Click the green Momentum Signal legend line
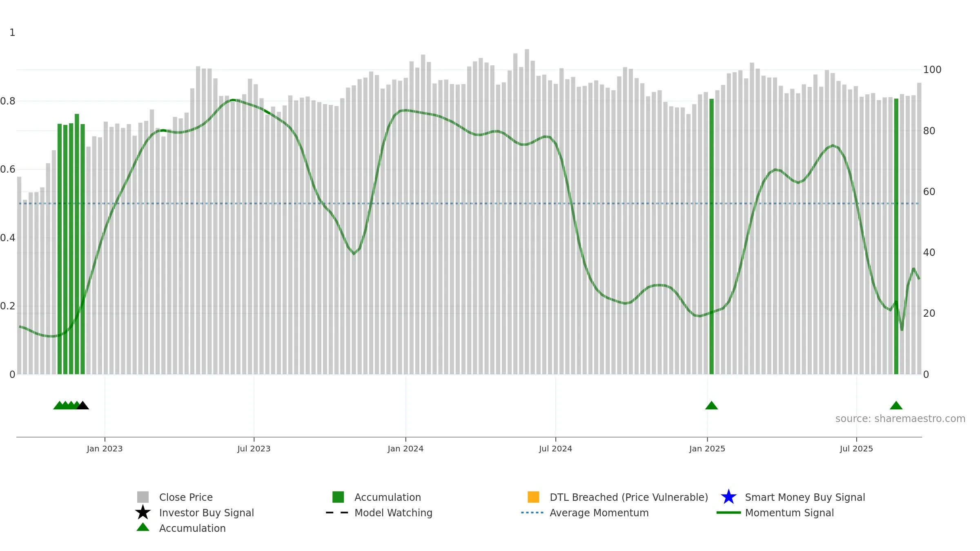This screenshot has height=551, width=980. click(728, 512)
